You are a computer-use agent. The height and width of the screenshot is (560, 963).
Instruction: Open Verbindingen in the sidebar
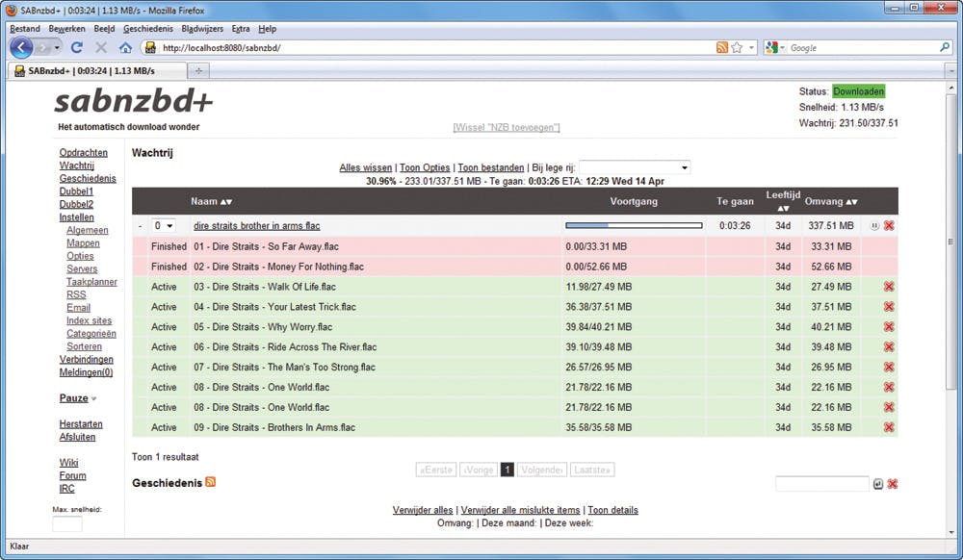coord(86,360)
